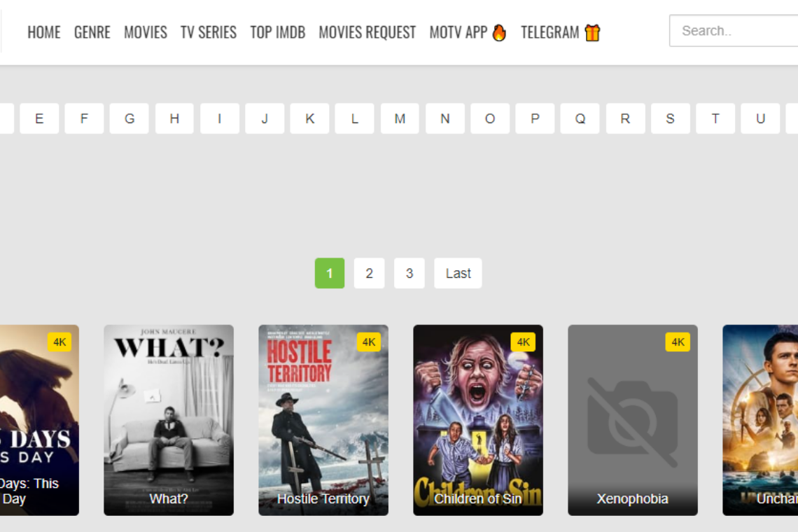The height and width of the screenshot is (532, 798).
Task: Show titles starting with L
Action: (x=355, y=118)
